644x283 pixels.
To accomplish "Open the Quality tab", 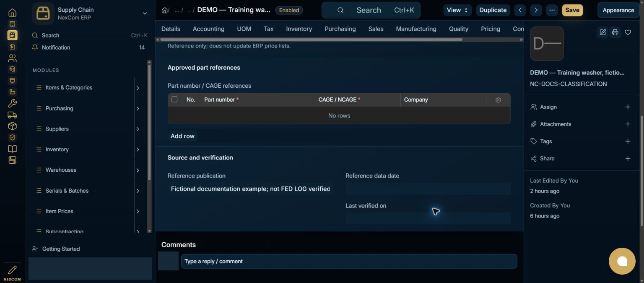I will pyautogui.click(x=459, y=29).
